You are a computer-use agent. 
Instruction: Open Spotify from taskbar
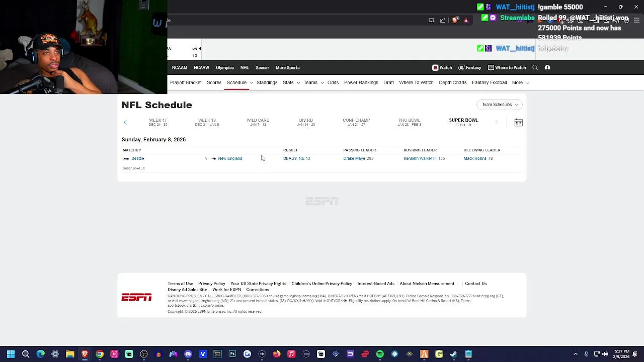point(380,354)
